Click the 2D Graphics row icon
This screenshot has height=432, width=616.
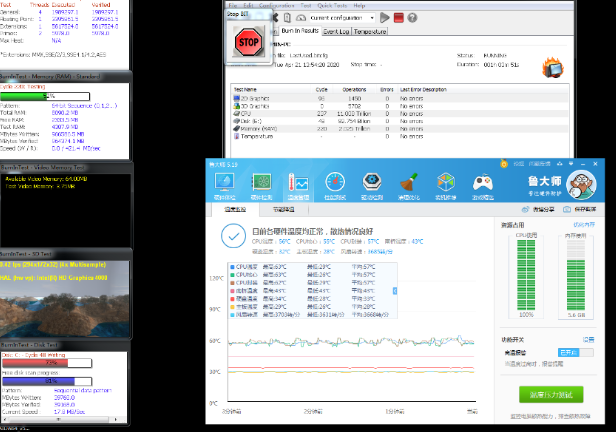tap(236, 98)
